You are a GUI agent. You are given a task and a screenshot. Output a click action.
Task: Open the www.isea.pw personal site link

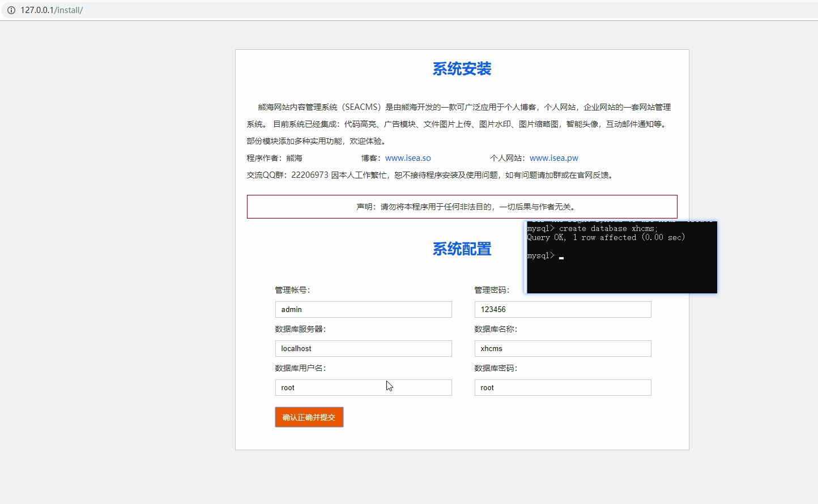click(x=554, y=158)
